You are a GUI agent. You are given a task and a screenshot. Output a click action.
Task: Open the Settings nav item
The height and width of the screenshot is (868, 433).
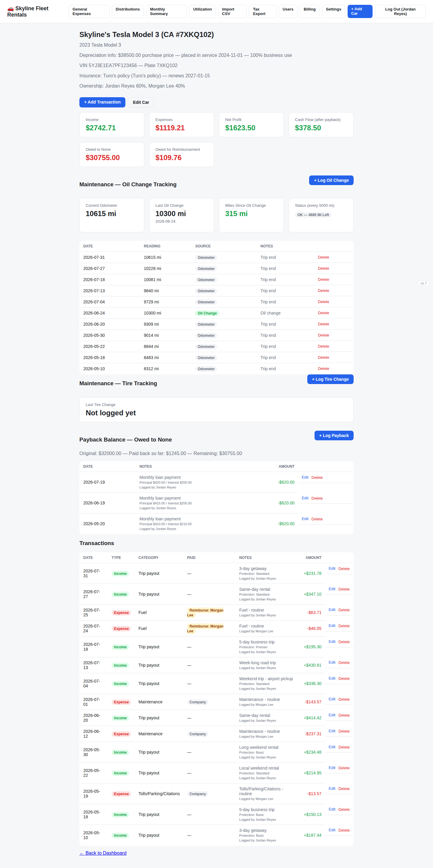tap(333, 11)
